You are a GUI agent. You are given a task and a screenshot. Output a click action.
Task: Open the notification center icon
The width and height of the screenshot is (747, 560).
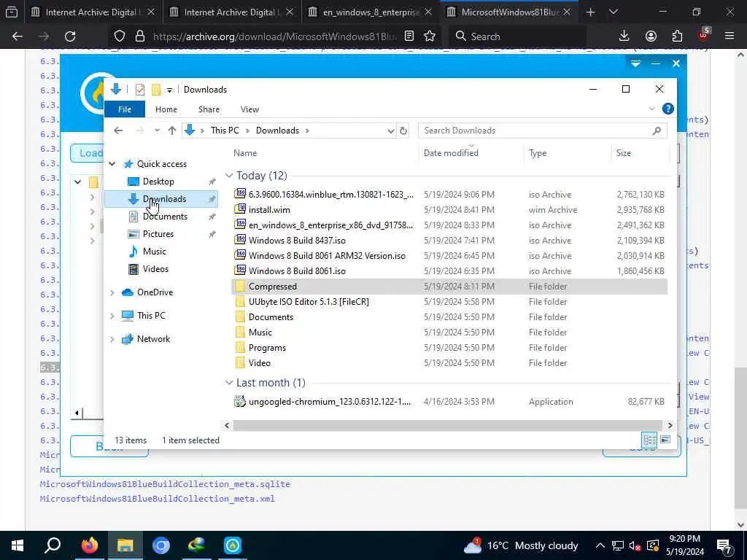(x=724, y=545)
